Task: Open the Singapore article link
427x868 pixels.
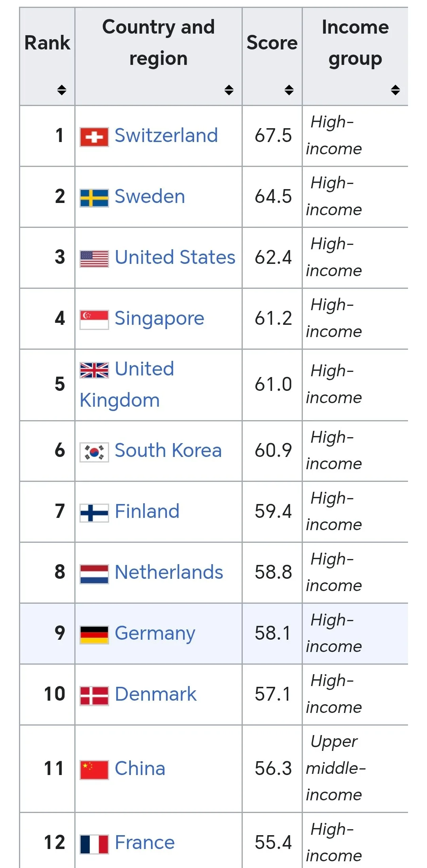Action: (159, 318)
